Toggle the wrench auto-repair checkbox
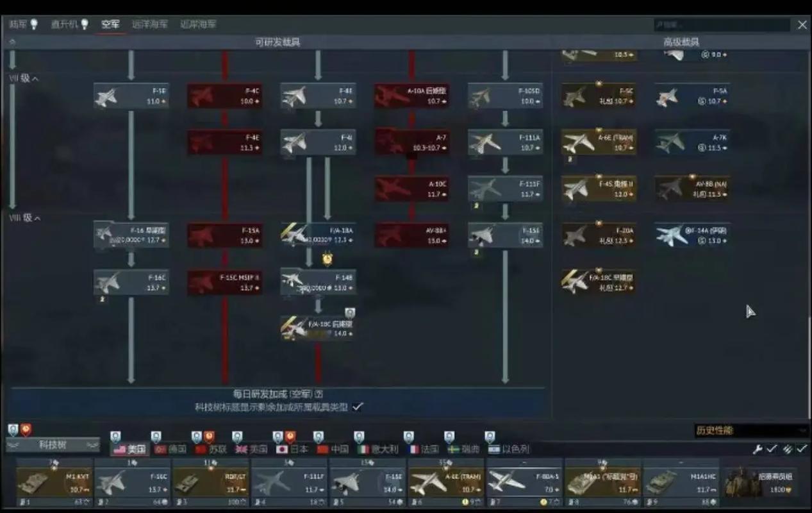Screen dimensions: 812x513 click(772, 449)
